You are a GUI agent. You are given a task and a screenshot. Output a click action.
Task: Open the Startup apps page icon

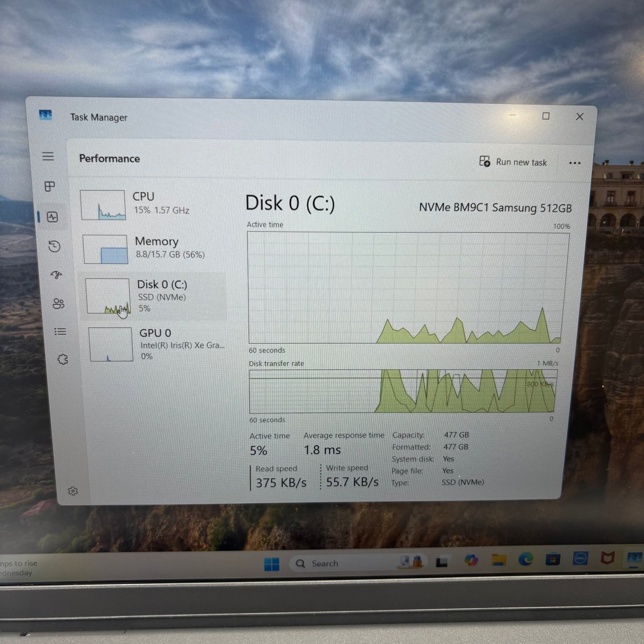coord(56,275)
